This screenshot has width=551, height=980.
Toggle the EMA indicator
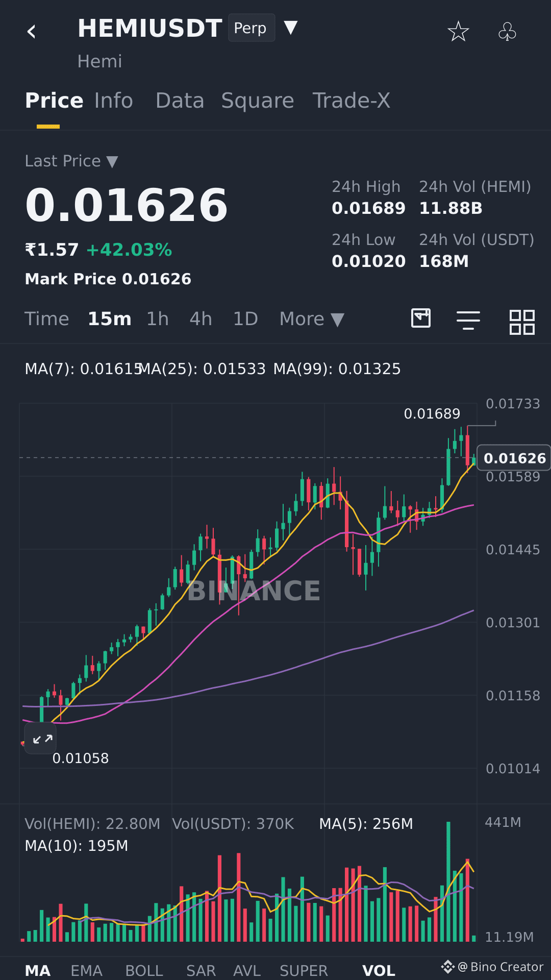tap(87, 970)
